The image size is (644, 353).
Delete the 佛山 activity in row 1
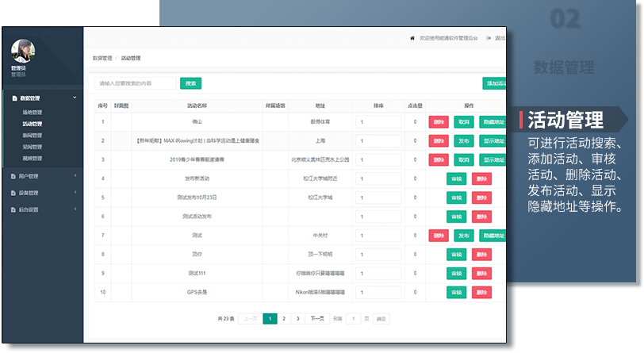pos(438,122)
